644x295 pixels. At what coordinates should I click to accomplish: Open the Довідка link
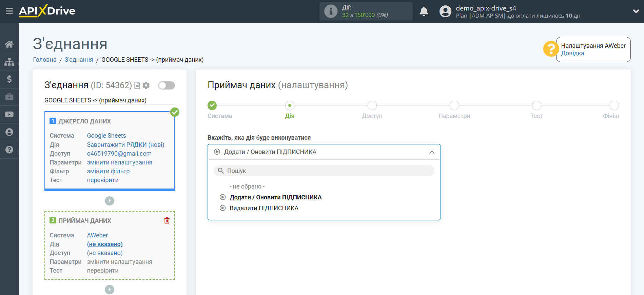tap(572, 53)
